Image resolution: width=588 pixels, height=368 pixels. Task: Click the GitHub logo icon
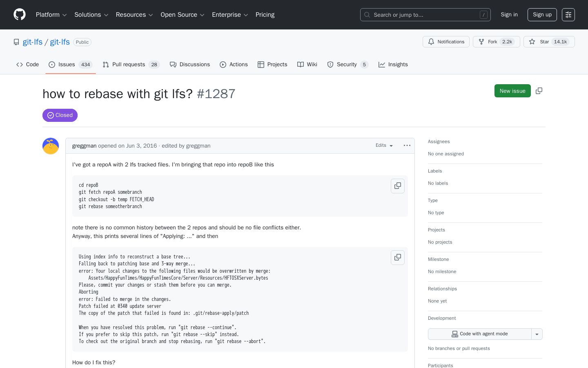pos(20,15)
